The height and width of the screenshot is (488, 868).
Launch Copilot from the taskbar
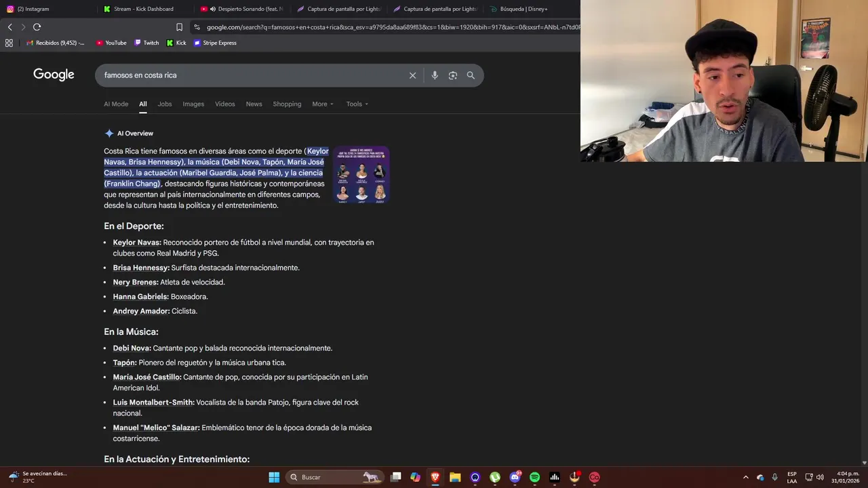point(415,477)
